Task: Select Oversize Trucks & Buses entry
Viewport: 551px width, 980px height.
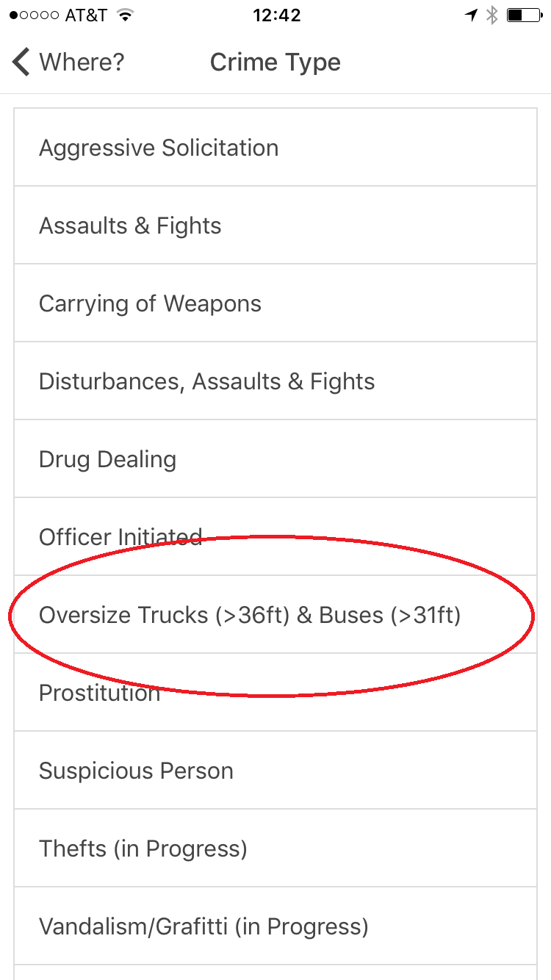Action: pos(275,615)
